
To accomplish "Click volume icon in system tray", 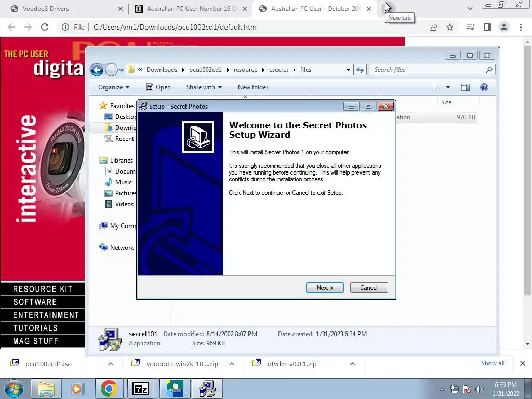I will 479,389.
